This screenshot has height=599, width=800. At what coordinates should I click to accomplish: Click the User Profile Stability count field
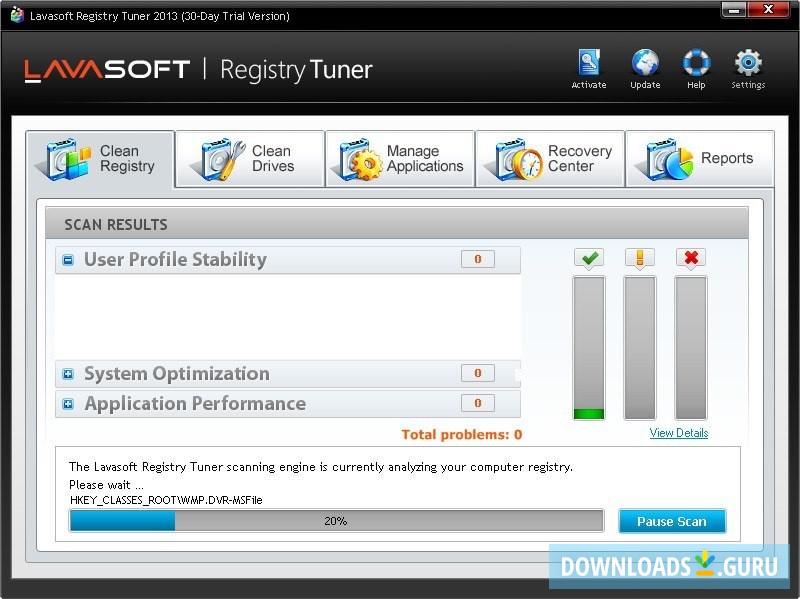[478, 259]
